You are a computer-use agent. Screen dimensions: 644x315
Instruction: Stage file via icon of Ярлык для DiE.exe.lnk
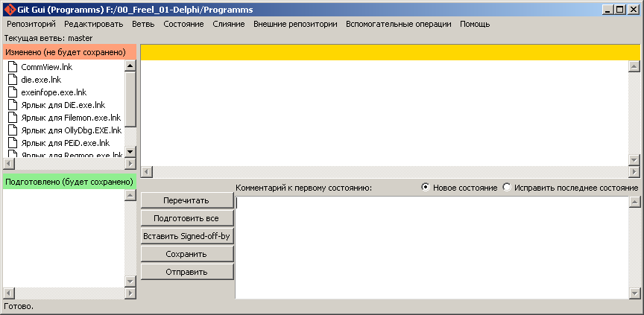(x=13, y=105)
